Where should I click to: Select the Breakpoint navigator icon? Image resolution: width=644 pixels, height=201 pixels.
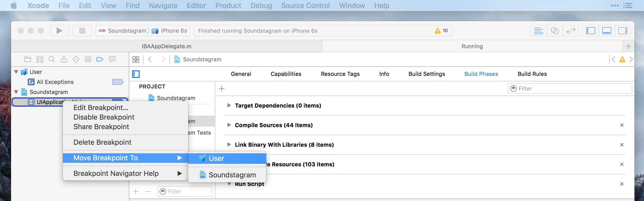100,59
